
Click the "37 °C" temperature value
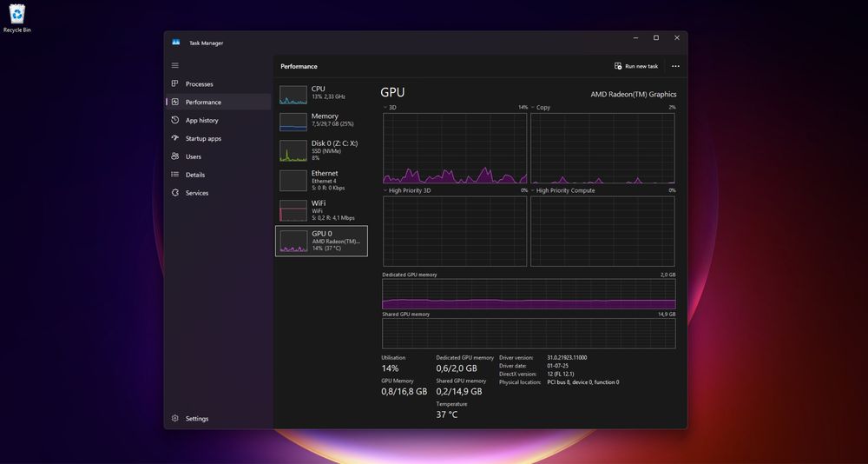click(x=447, y=414)
